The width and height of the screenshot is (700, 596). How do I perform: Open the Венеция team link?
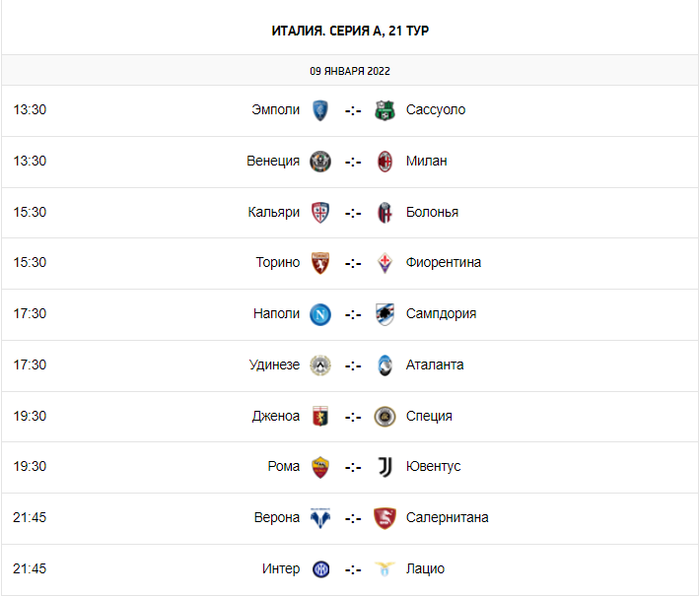pyautogui.click(x=273, y=161)
